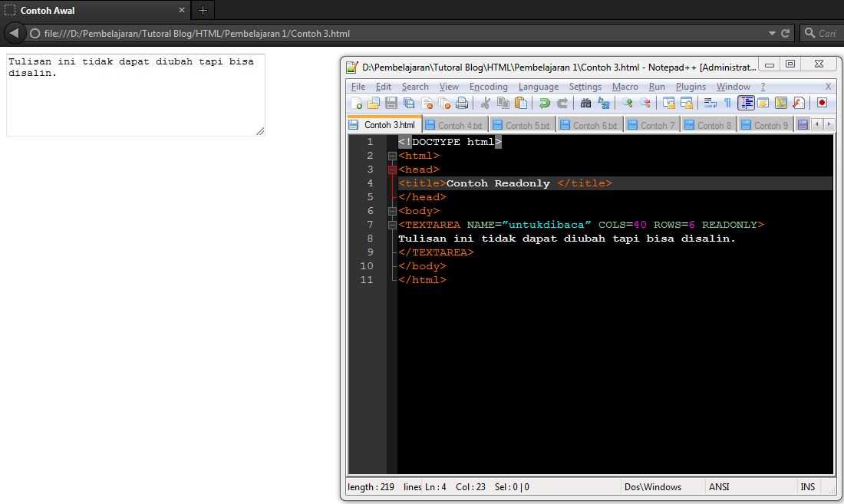Toggle synchronize horizontal scrolling icon

686,104
